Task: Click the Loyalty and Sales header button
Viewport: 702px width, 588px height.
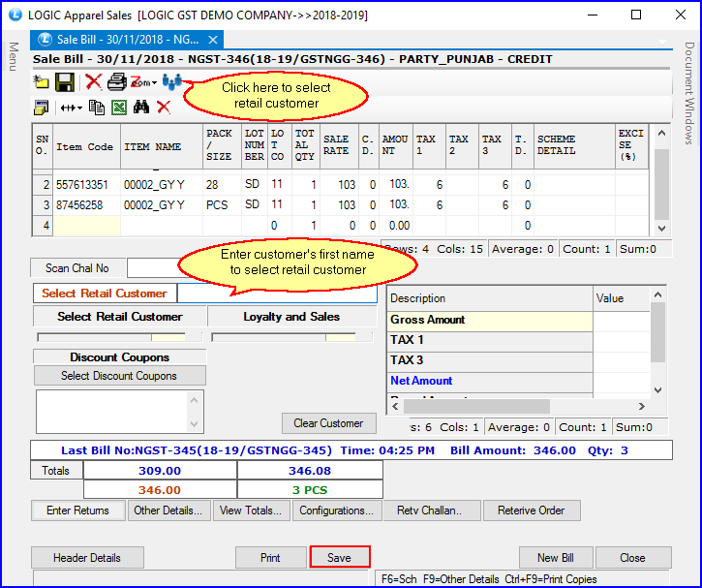Action: 291,317
